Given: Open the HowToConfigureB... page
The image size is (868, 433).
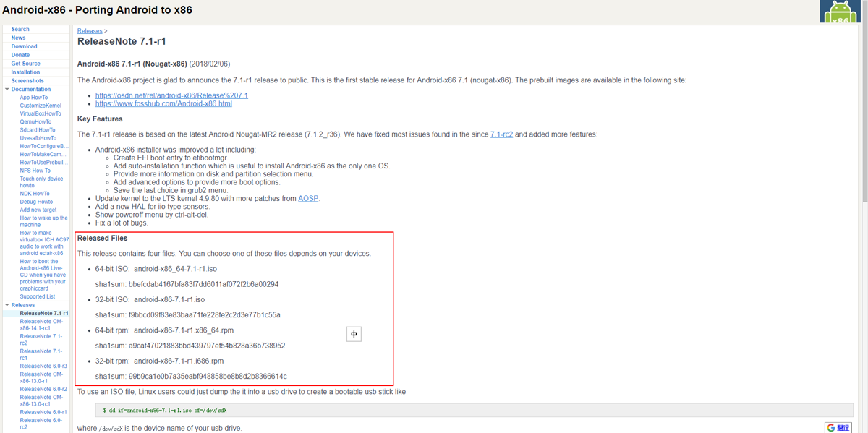Looking at the screenshot, I should tap(43, 146).
